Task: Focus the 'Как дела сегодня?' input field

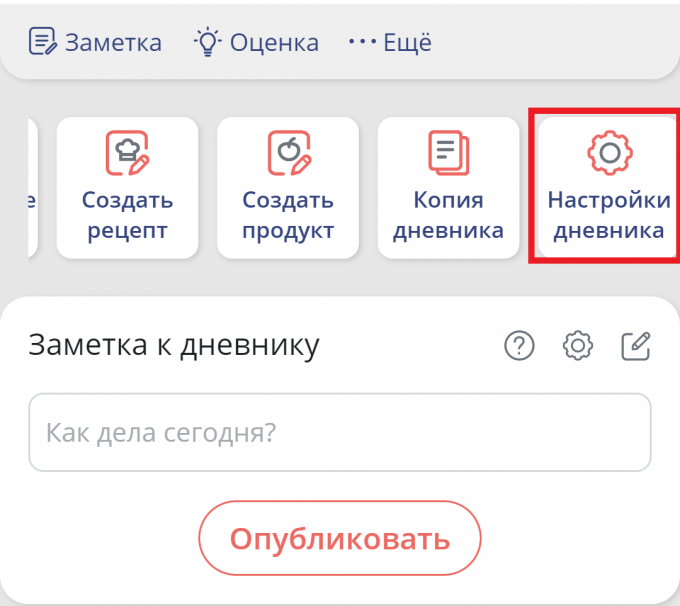Action: (x=340, y=432)
